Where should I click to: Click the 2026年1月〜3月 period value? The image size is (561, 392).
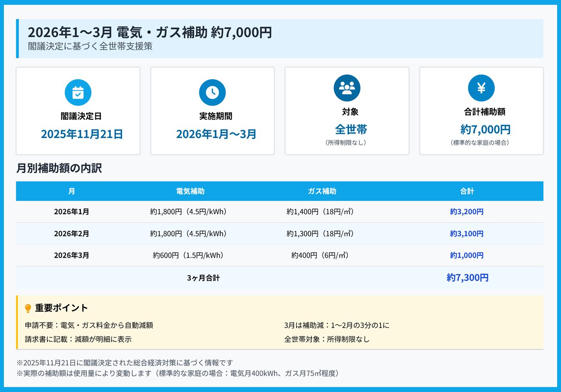point(216,134)
